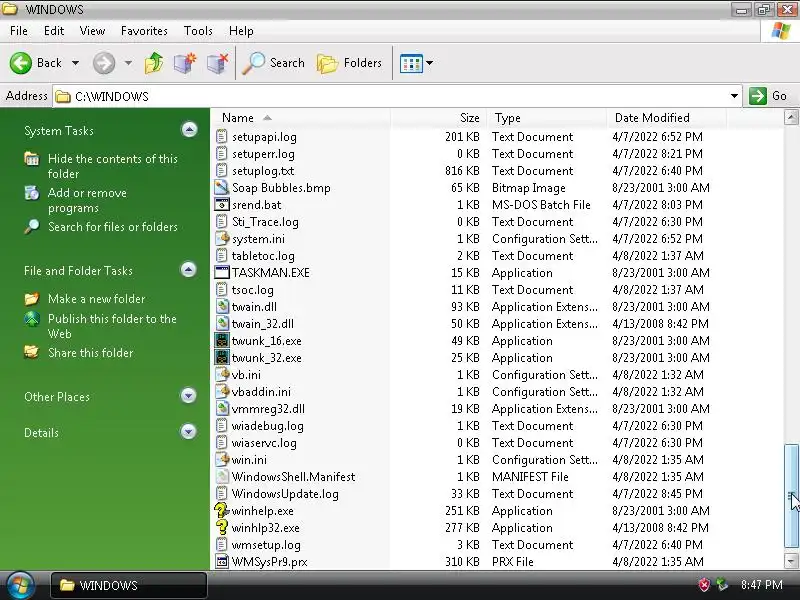Click the Go button

click(768, 96)
